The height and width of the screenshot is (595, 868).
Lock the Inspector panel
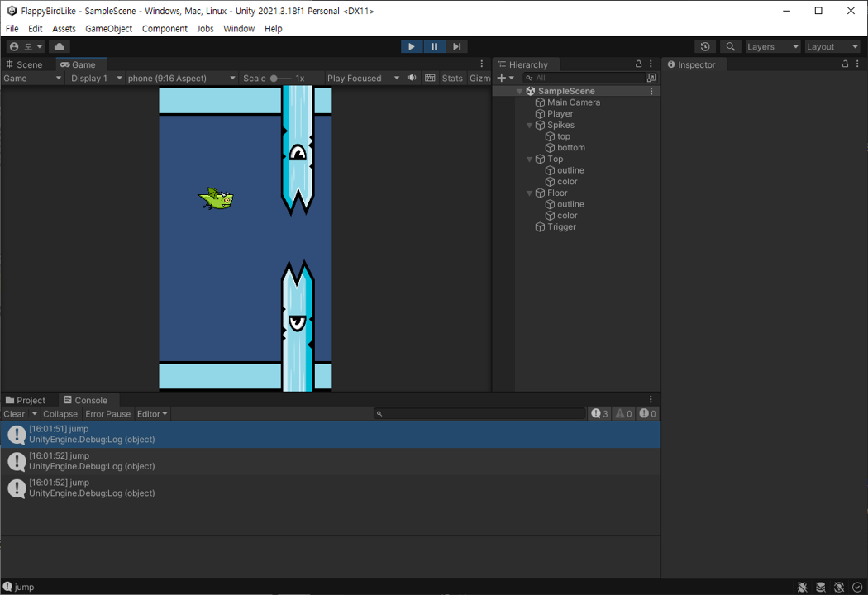click(x=846, y=64)
